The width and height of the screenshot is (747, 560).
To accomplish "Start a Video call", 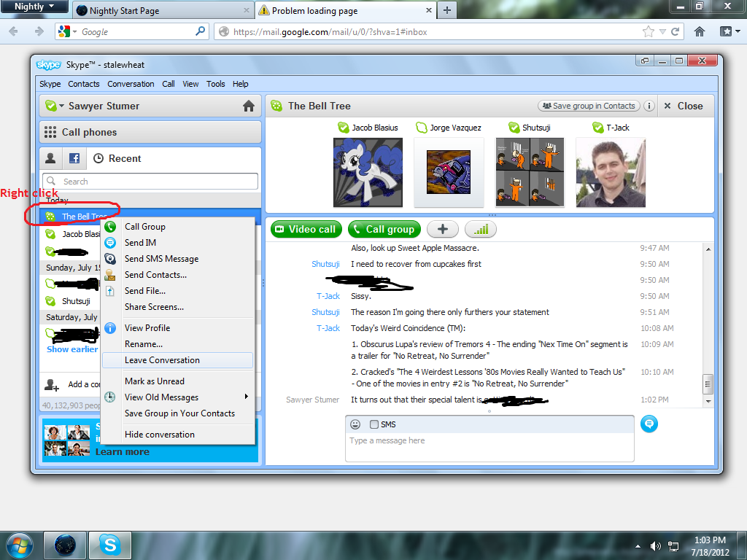I will [x=306, y=229].
